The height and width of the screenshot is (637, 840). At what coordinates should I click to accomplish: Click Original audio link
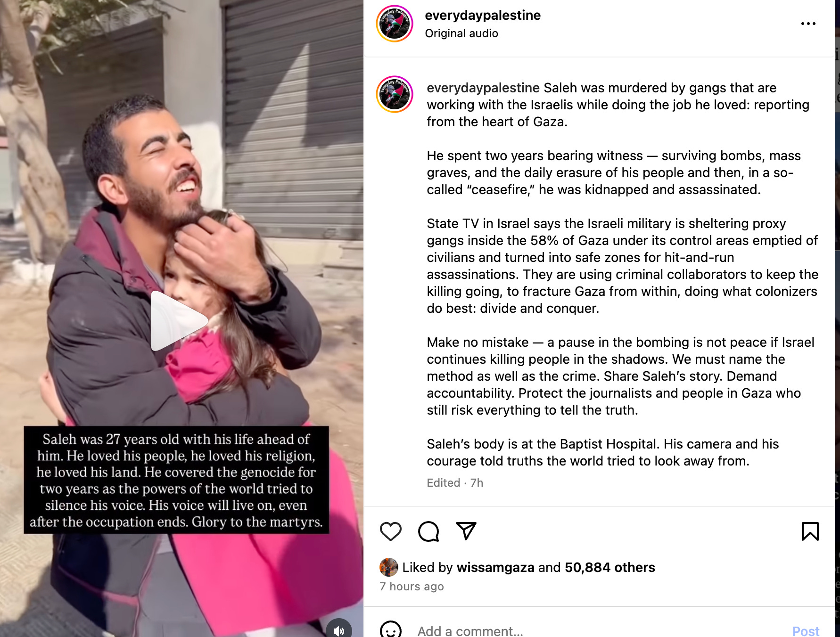pos(461,33)
